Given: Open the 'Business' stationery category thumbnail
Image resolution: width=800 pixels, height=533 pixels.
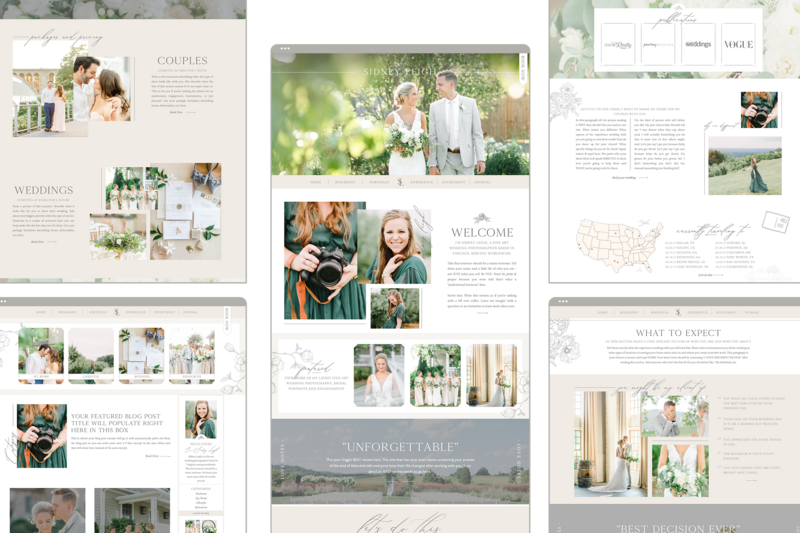Looking at the screenshot, I should pyautogui.click(x=140, y=354).
